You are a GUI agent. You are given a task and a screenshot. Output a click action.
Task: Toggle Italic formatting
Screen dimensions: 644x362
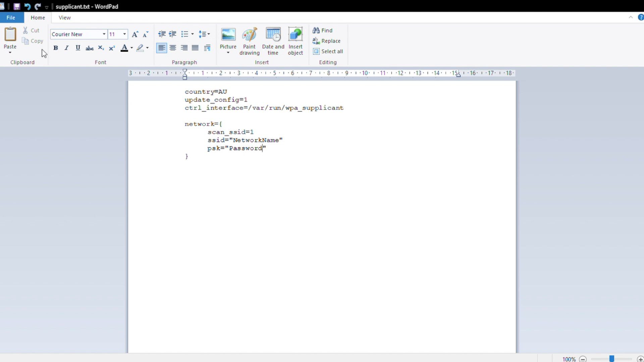click(66, 48)
